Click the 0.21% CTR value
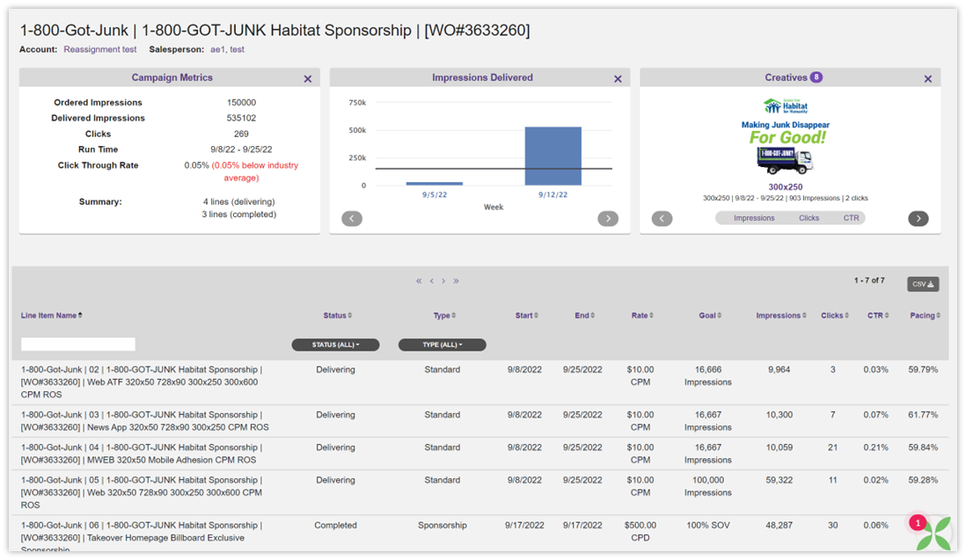This screenshot has width=966, height=560. pos(875,447)
